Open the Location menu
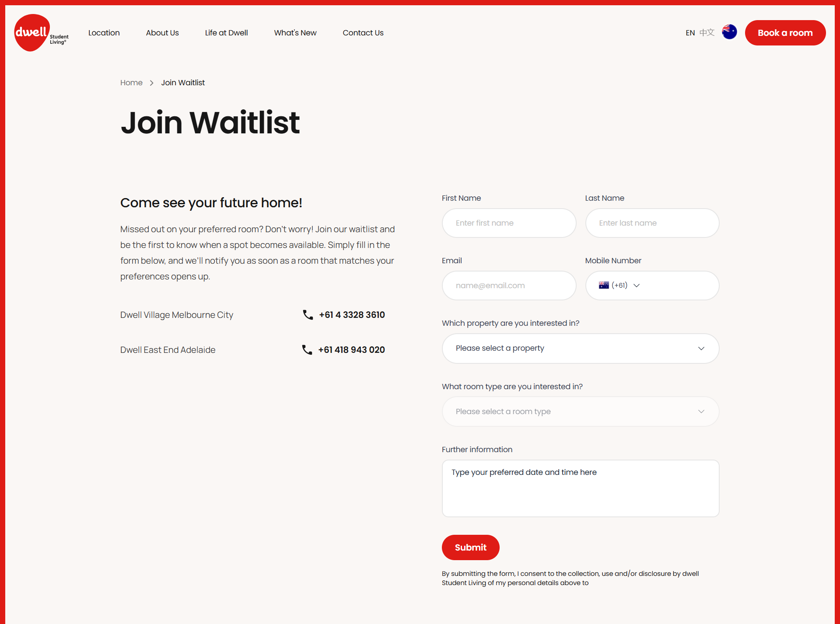Image resolution: width=840 pixels, height=624 pixels. point(104,32)
